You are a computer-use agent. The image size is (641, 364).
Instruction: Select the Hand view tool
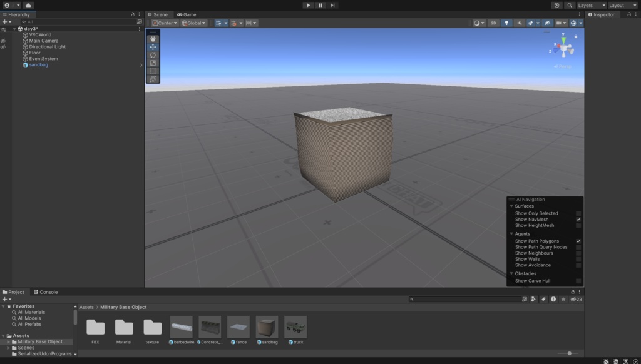point(153,39)
